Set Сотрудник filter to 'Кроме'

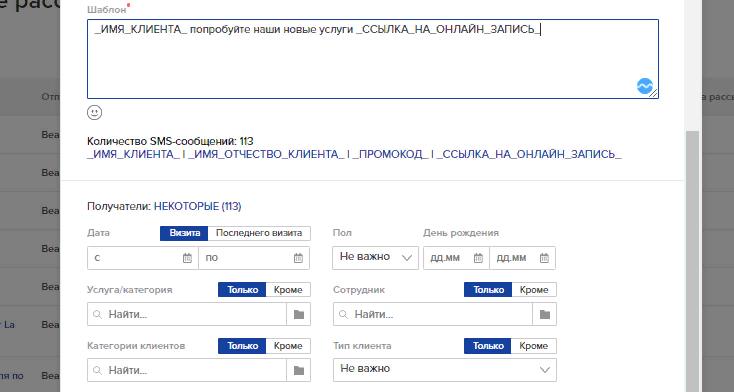point(534,290)
